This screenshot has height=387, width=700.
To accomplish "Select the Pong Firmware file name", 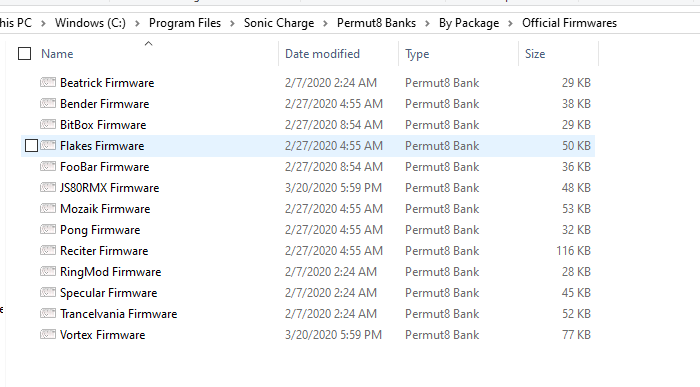I will [100, 230].
